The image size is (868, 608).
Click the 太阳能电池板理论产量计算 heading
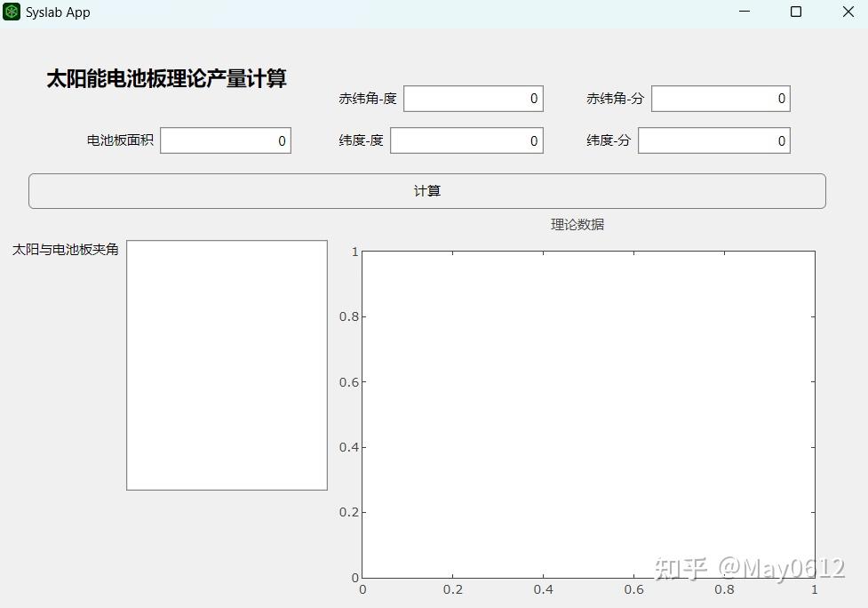tap(167, 78)
